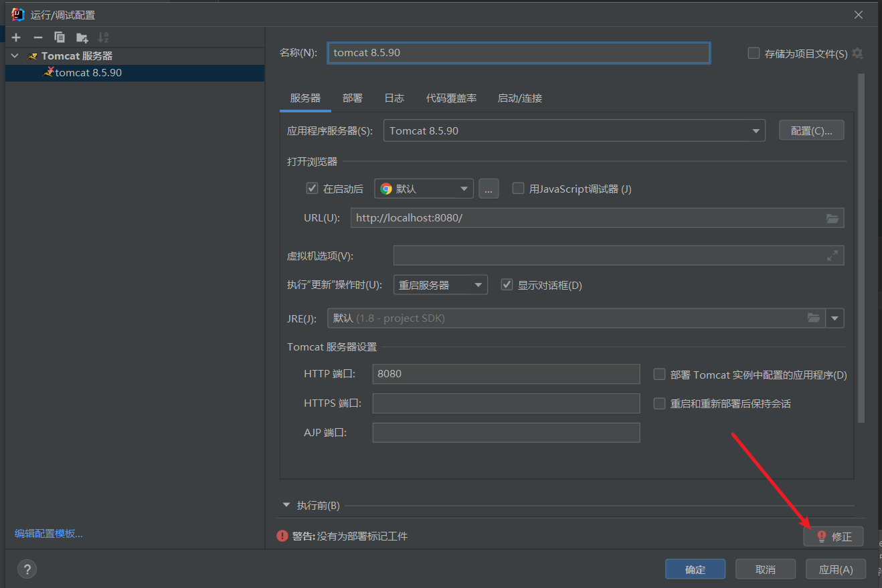Image resolution: width=882 pixels, height=588 pixels.
Task: Click the folder icon in the URL field
Action: 832,218
